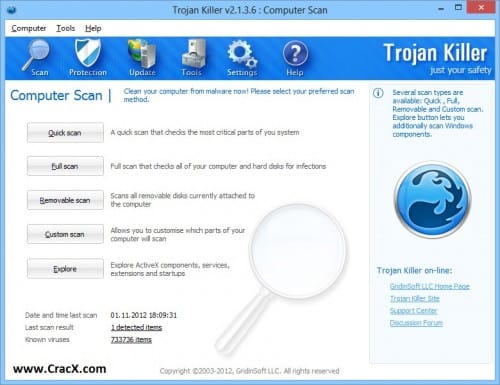Screen dimensions: 500x385
Task: Open the Protection shield icon
Action: click(88, 57)
